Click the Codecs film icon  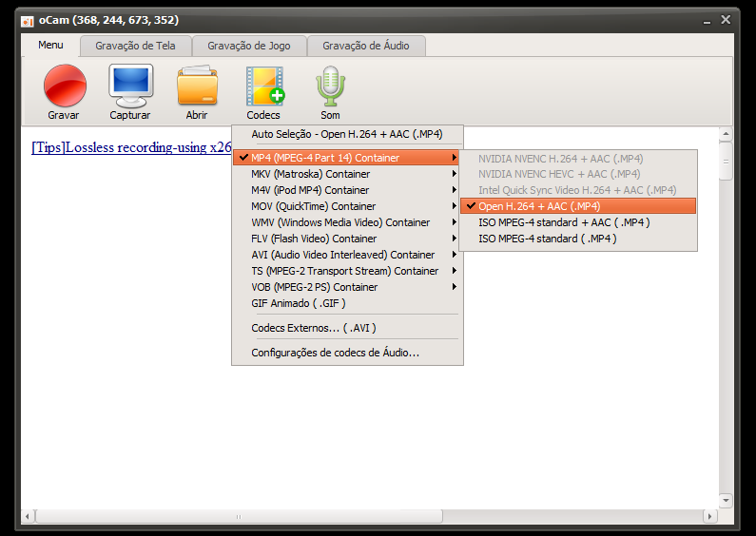[263, 92]
